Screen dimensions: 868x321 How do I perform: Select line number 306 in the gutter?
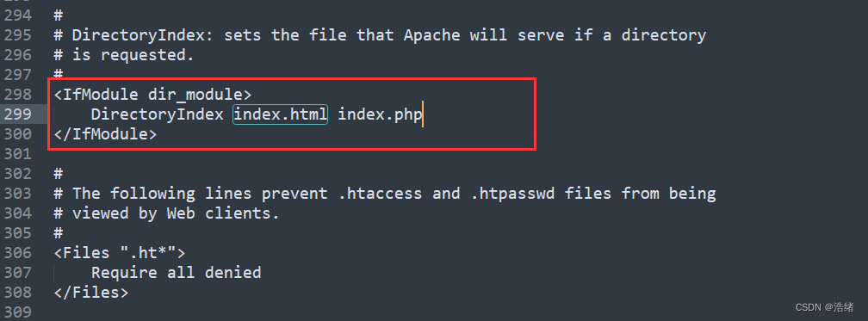(18, 253)
